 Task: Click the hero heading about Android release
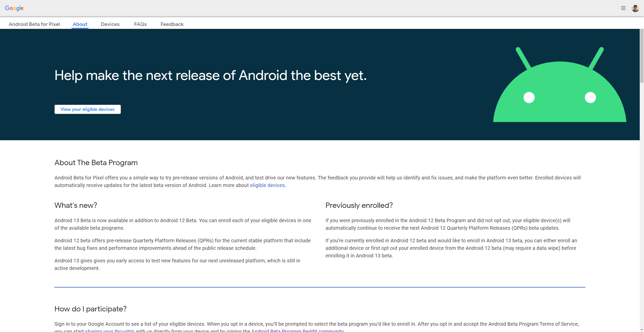[211, 75]
